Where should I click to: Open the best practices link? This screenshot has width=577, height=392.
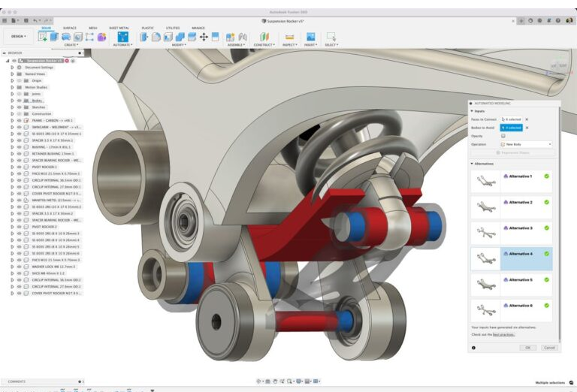click(503, 335)
